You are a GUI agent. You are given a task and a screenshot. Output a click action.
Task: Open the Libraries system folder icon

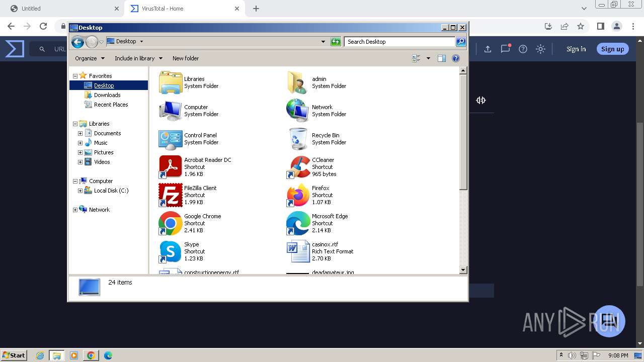[x=171, y=82]
